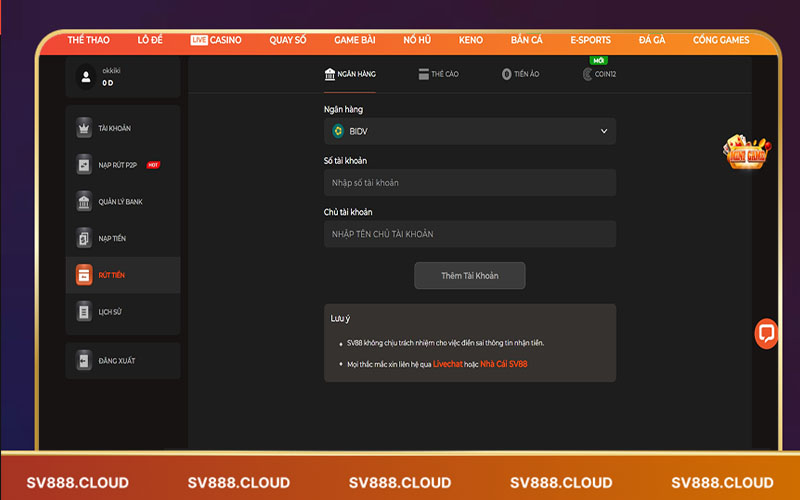Open the Keno menu
The image size is (800, 500).
(470, 40)
